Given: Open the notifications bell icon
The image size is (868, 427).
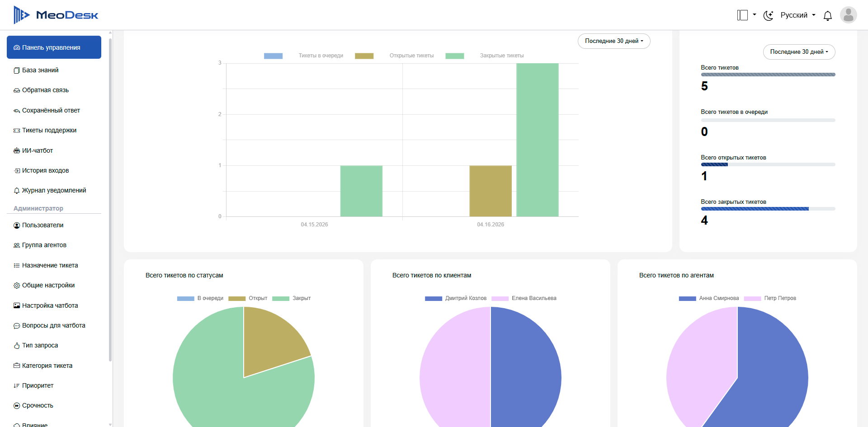Looking at the screenshot, I should (x=828, y=15).
